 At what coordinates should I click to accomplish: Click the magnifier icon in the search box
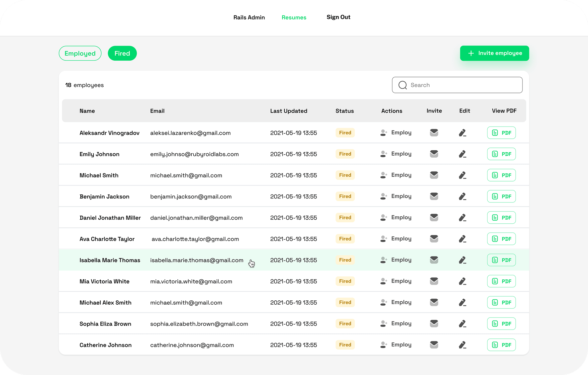pyautogui.click(x=403, y=85)
